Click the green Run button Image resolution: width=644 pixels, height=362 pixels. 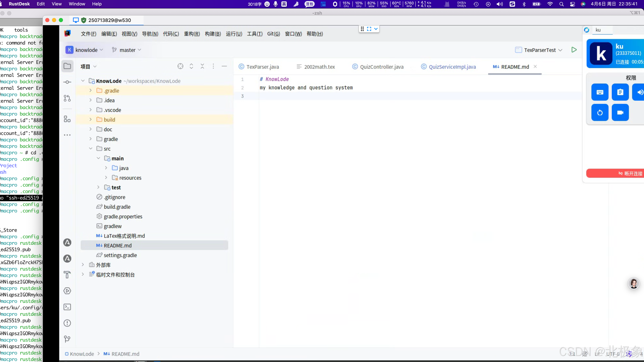click(574, 50)
